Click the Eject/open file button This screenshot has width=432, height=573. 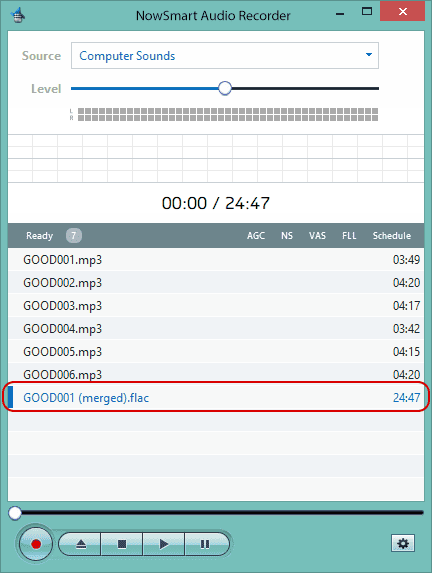[x=80, y=544]
